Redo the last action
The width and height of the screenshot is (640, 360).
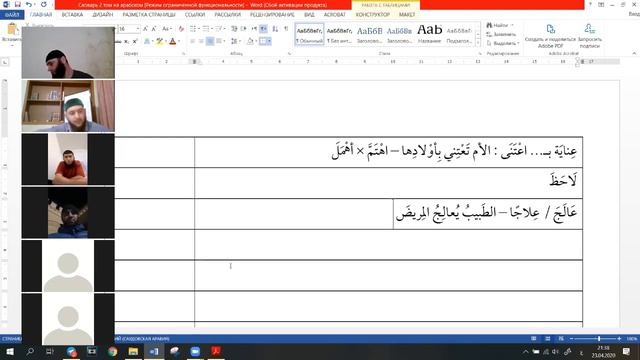point(44,4)
